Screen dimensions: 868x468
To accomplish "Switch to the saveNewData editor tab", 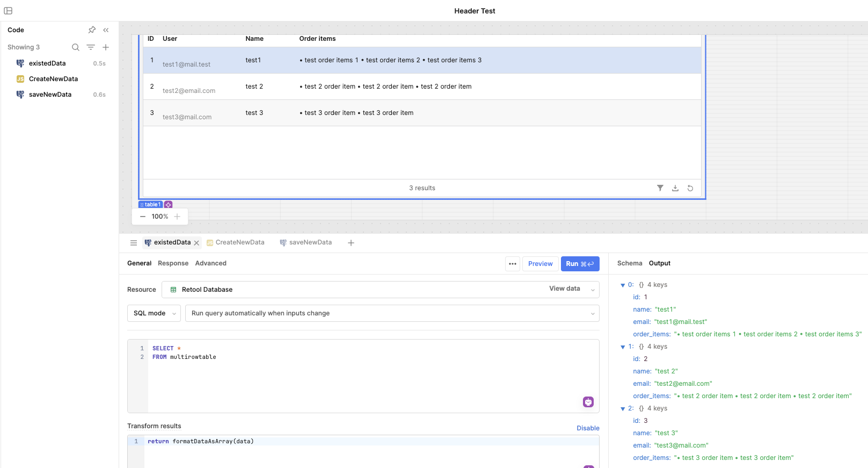I will point(306,243).
